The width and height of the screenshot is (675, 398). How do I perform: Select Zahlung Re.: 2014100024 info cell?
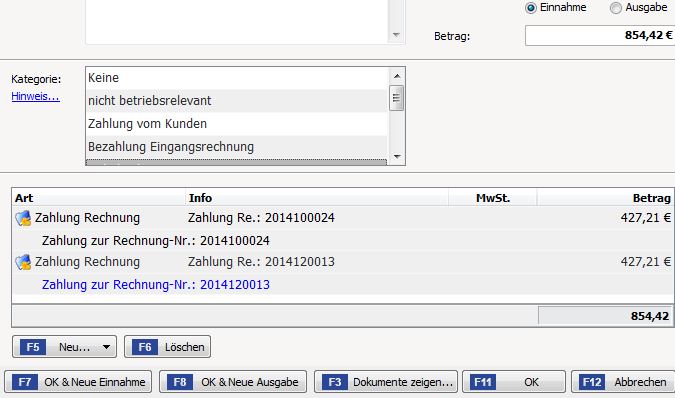click(261, 218)
